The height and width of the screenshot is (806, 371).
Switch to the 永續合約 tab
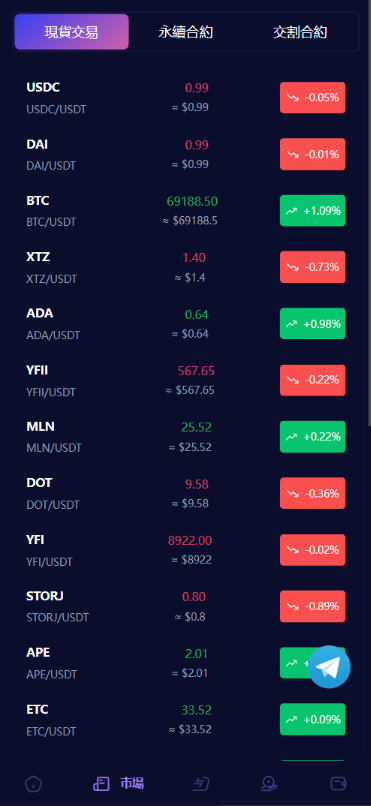[x=186, y=32]
